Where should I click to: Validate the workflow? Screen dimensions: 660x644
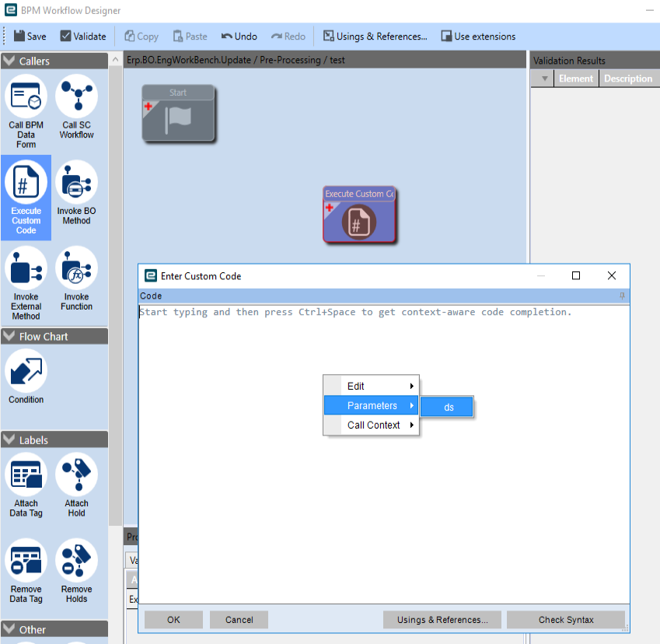pyautogui.click(x=83, y=37)
